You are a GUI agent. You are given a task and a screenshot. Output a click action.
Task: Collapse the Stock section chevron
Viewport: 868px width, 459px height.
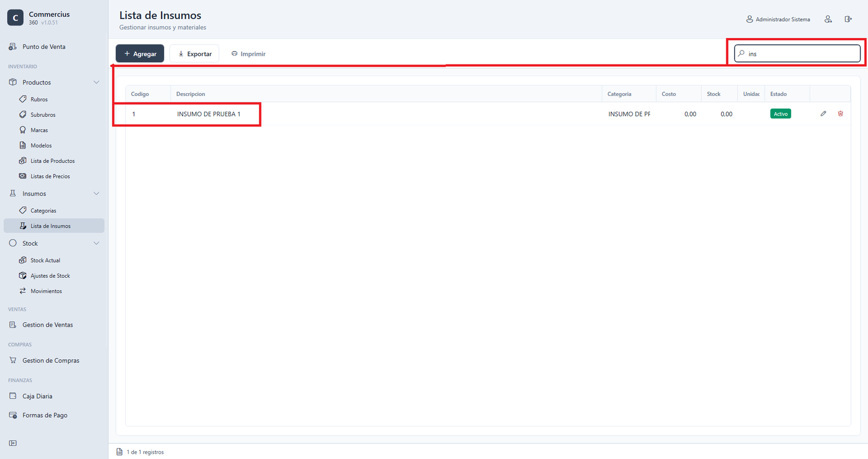pos(97,244)
